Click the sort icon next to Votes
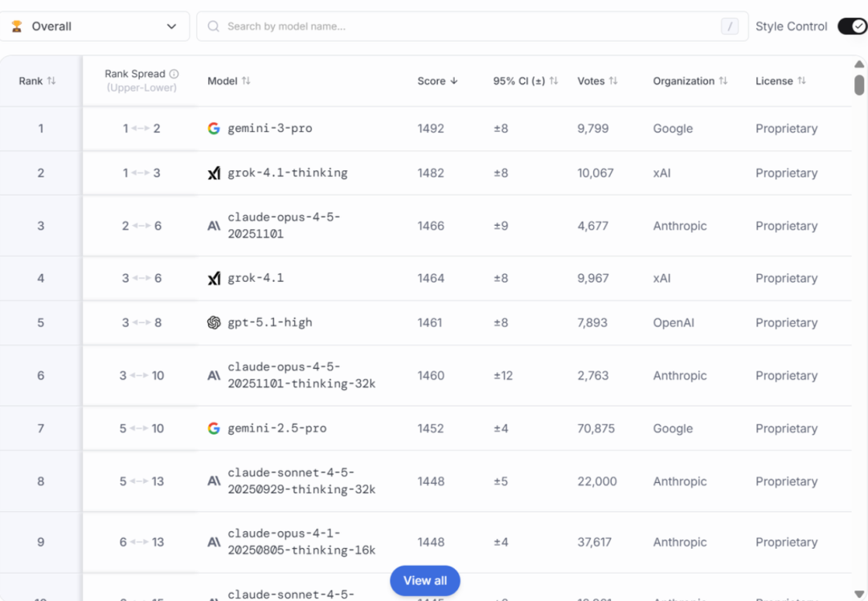Viewport: 868px width, 601px height. (613, 81)
